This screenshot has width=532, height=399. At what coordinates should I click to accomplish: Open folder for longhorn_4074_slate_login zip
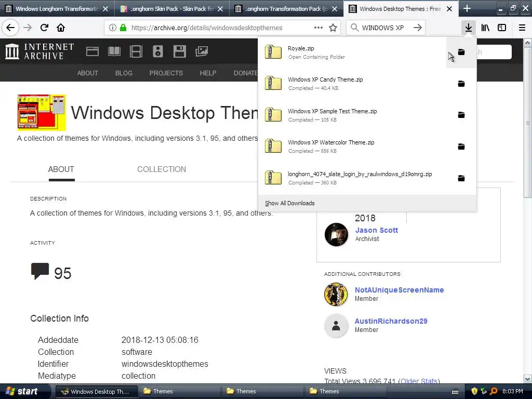point(461,178)
